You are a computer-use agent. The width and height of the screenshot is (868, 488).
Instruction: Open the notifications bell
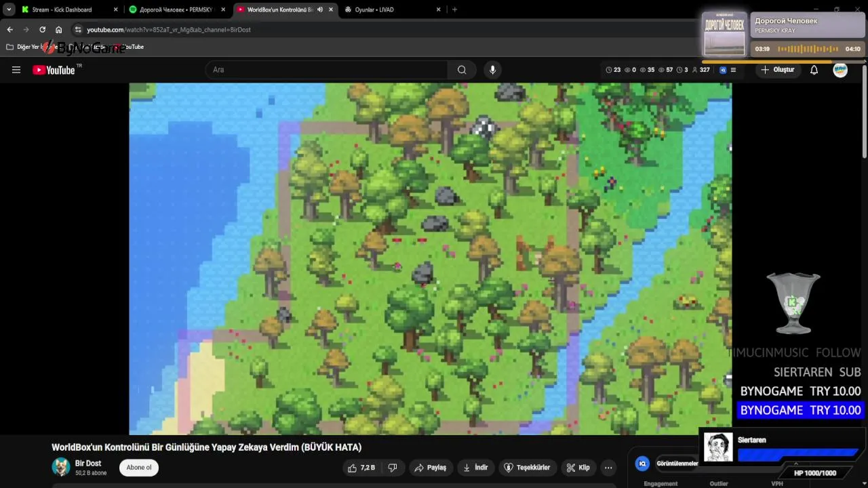click(x=814, y=70)
